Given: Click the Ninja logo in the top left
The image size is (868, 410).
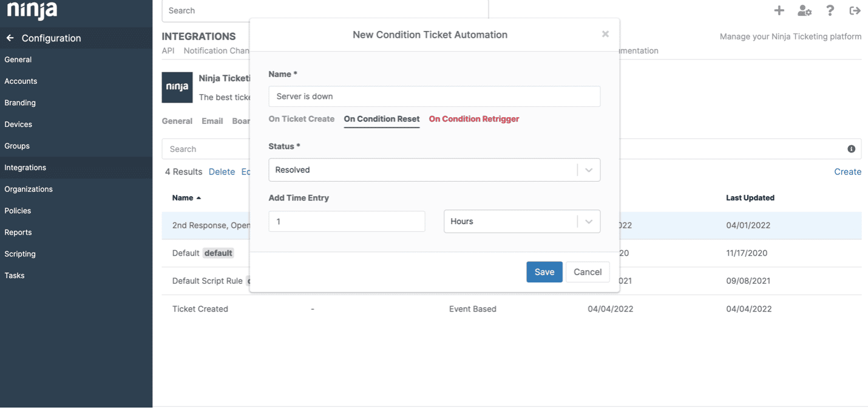Looking at the screenshot, I should coord(31,10).
